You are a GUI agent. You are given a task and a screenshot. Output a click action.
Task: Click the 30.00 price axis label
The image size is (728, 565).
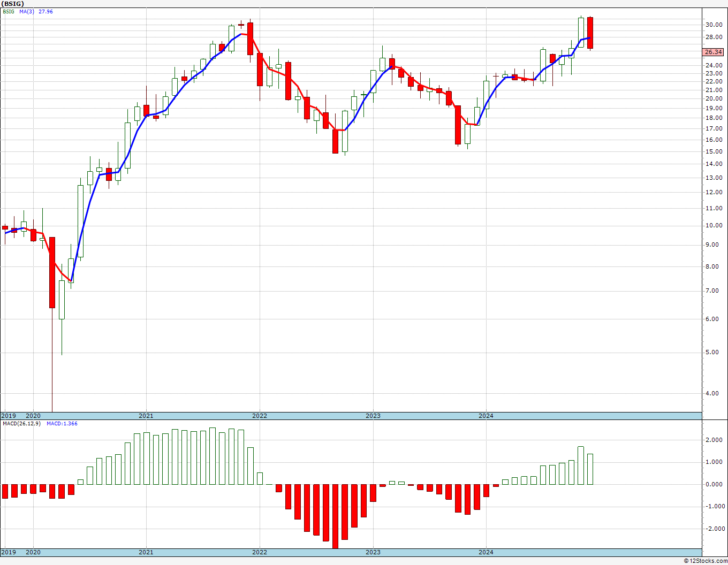(713, 25)
